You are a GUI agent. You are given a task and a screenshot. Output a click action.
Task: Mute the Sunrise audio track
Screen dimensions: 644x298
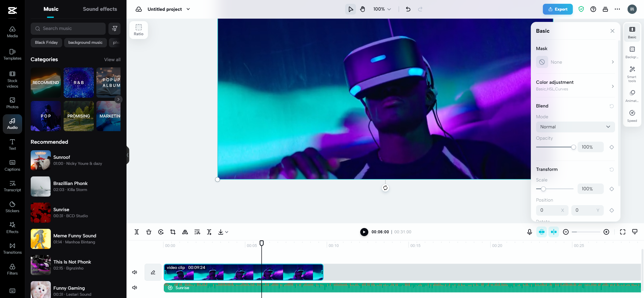pos(135,287)
